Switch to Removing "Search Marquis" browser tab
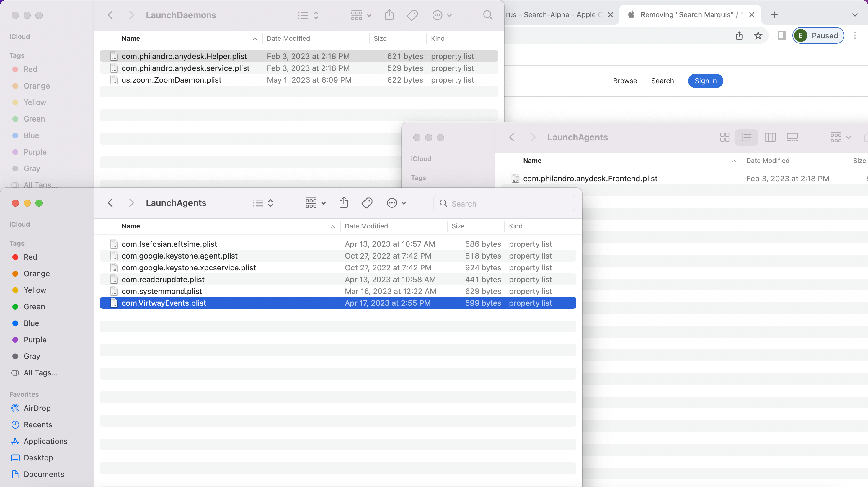Viewport: 868px width, 487px height. (x=687, y=15)
